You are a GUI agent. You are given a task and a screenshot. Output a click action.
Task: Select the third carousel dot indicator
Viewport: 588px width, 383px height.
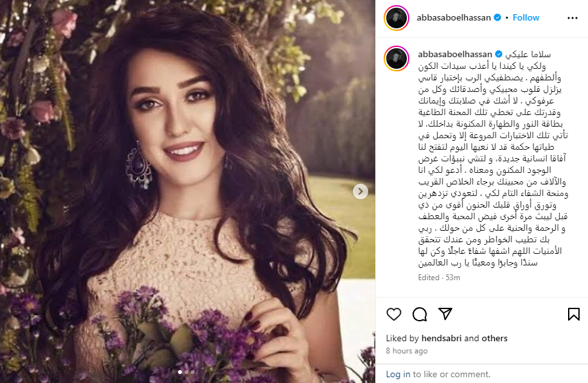(193, 372)
